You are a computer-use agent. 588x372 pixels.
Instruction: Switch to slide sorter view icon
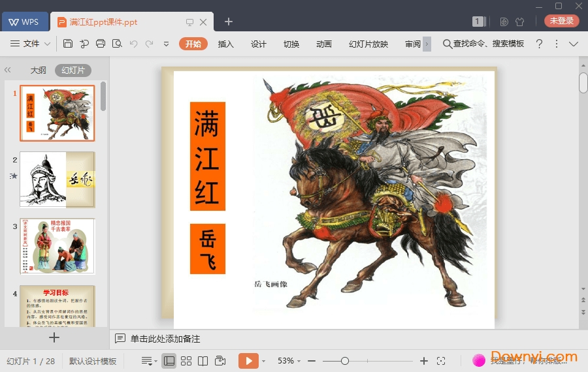point(186,361)
